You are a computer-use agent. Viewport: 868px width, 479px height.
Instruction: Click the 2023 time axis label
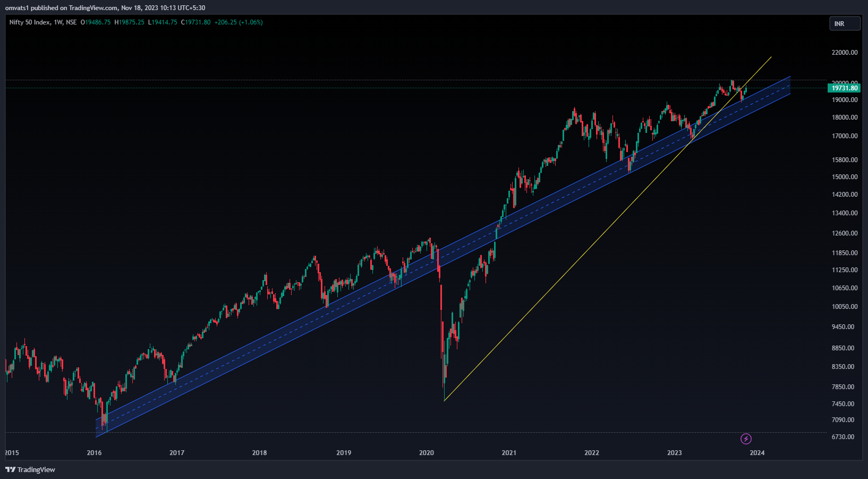point(675,453)
